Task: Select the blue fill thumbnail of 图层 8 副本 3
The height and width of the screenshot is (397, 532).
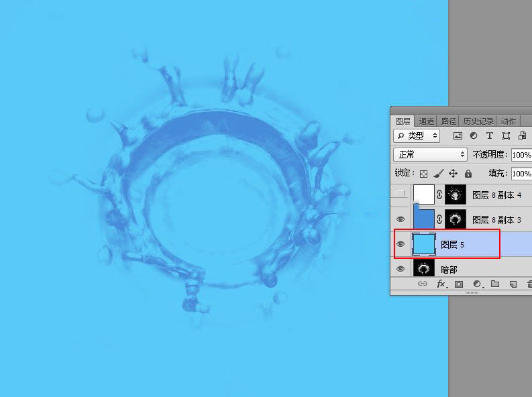Action: tap(424, 218)
